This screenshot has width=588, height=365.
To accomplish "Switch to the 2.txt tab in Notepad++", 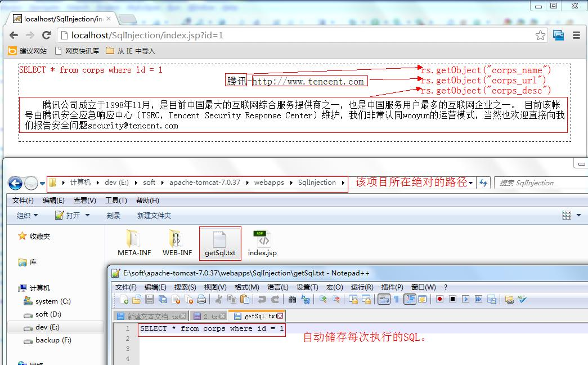I will click(209, 316).
